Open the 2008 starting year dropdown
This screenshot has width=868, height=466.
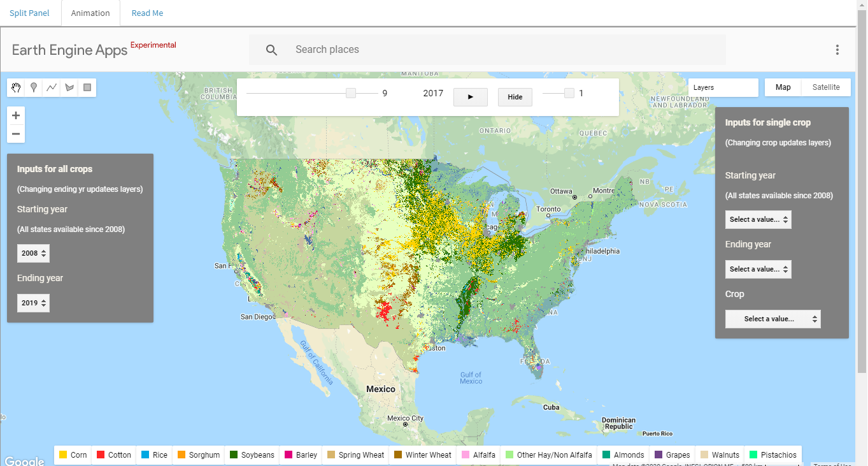33,253
